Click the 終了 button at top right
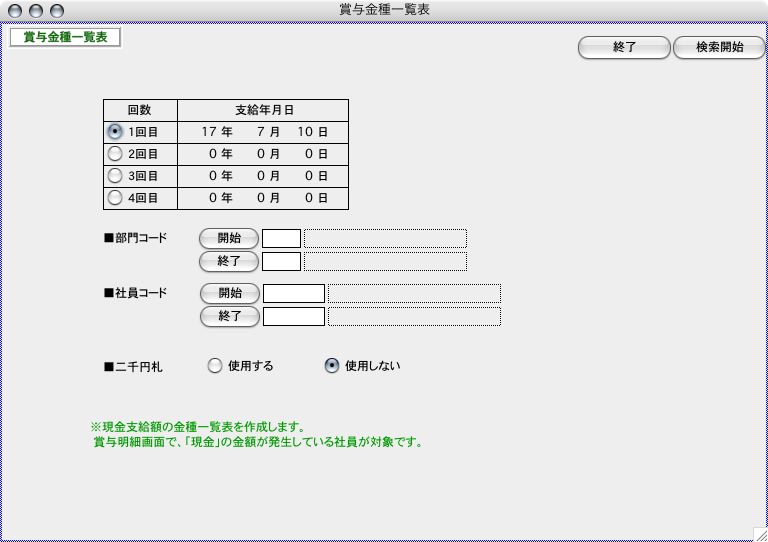The image size is (768, 542). 624,47
